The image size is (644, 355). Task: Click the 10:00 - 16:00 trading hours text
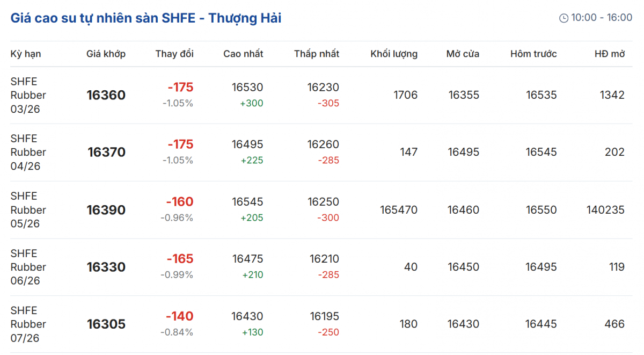[601, 18]
